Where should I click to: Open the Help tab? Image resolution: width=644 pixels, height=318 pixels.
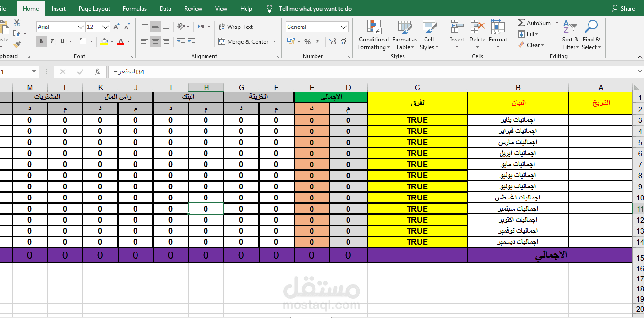point(246,9)
